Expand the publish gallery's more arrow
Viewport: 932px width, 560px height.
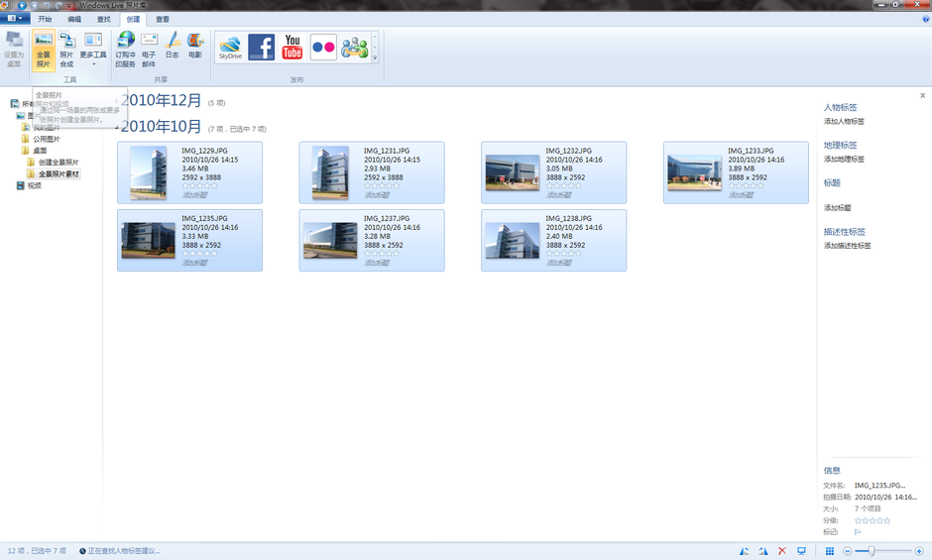pos(375,58)
